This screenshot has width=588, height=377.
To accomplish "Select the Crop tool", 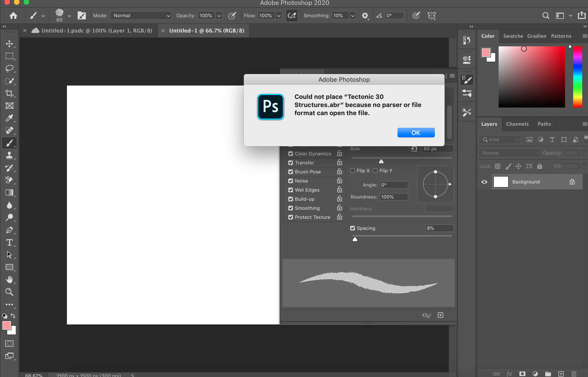I will 9,93.
